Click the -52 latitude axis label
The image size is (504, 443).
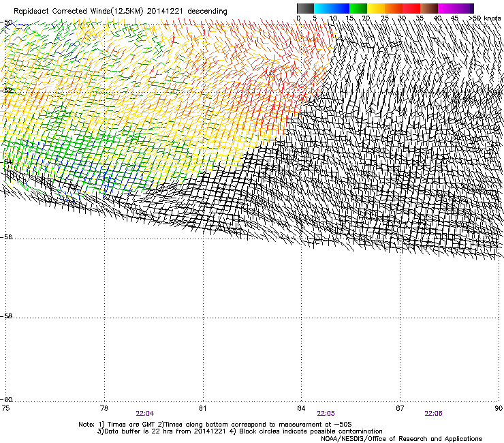[x=6, y=91]
